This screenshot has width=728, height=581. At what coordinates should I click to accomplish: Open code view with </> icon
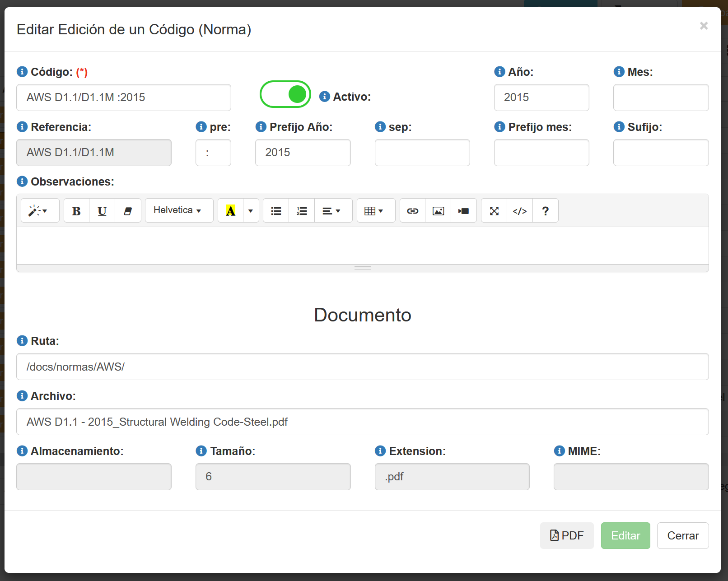(520, 211)
